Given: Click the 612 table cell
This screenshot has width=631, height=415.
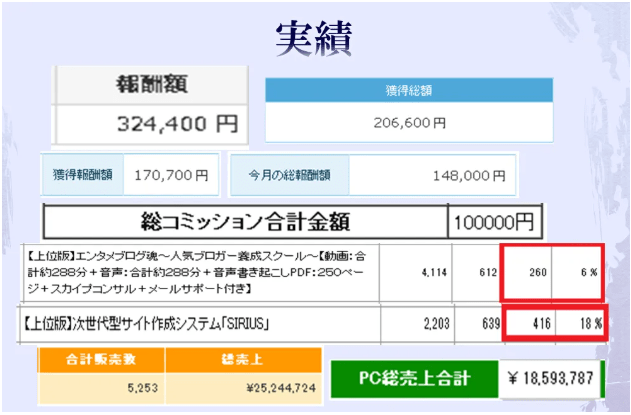Looking at the screenshot, I should pyautogui.click(x=488, y=273).
